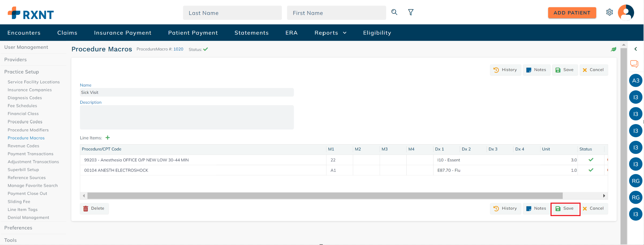
Task: Click the top Cancel button
Action: [594, 70]
